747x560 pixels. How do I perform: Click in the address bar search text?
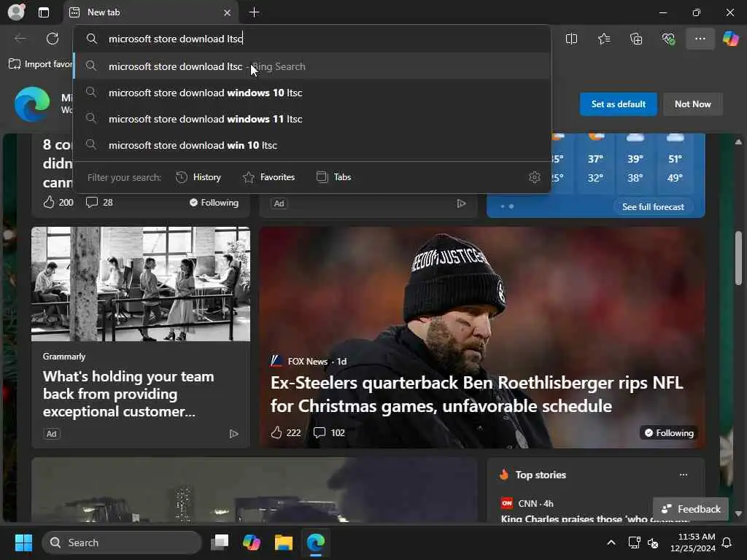tap(175, 39)
